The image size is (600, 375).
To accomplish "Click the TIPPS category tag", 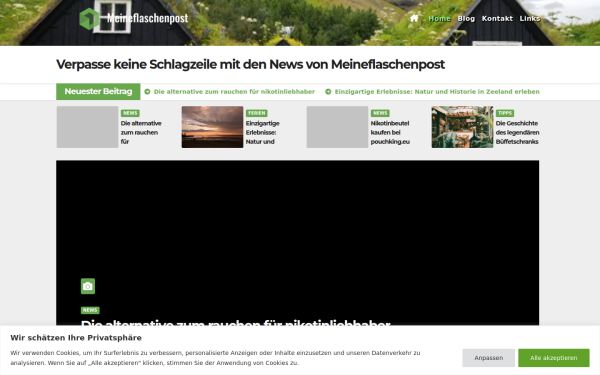I will pos(505,113).
